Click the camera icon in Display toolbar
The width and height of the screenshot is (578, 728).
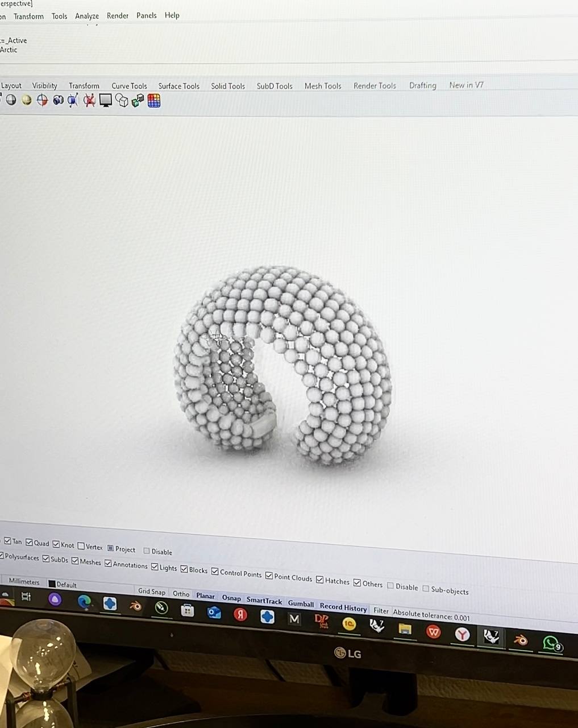point(58,100)
